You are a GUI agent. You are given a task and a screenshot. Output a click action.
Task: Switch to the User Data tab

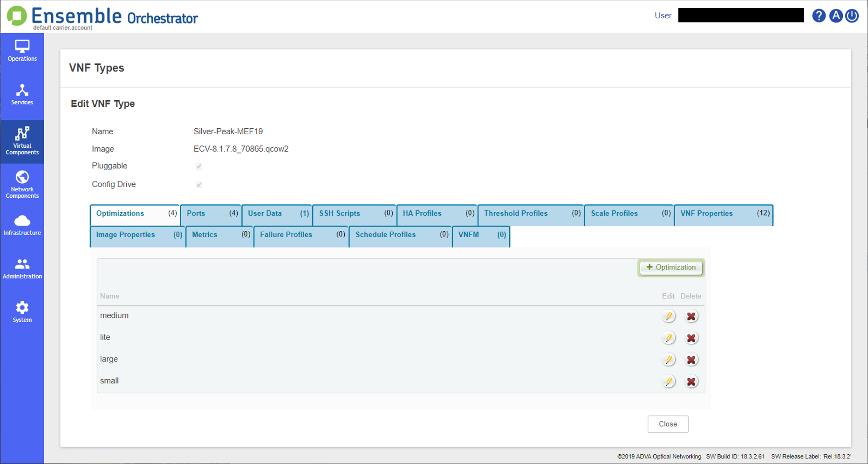(x=277, y=215)
